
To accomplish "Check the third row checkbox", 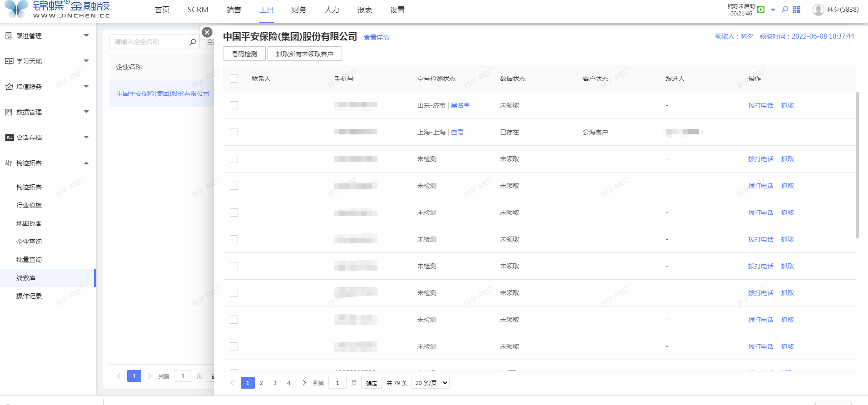I will [x=234, y=159].
